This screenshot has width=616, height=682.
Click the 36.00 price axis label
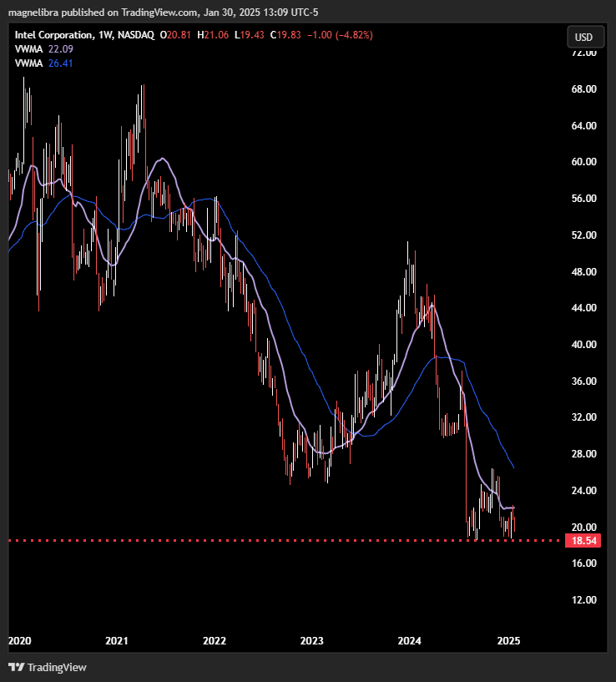583,381
